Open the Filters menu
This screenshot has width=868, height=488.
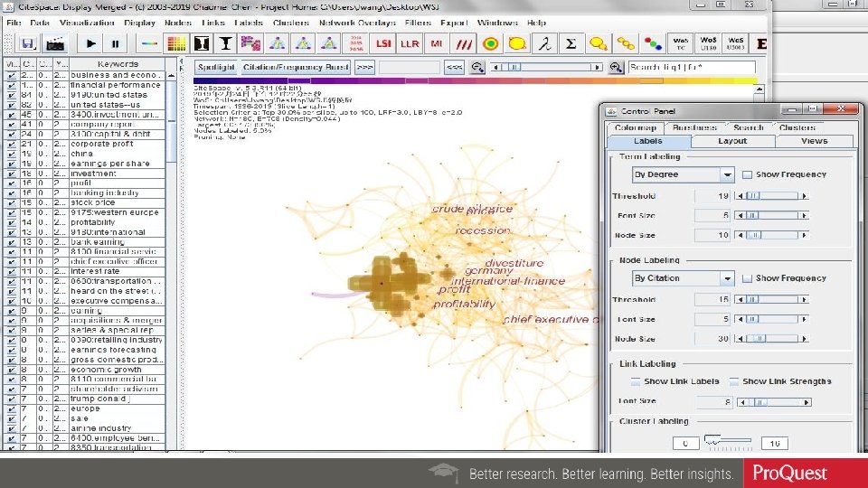click(x=418, y=23)
